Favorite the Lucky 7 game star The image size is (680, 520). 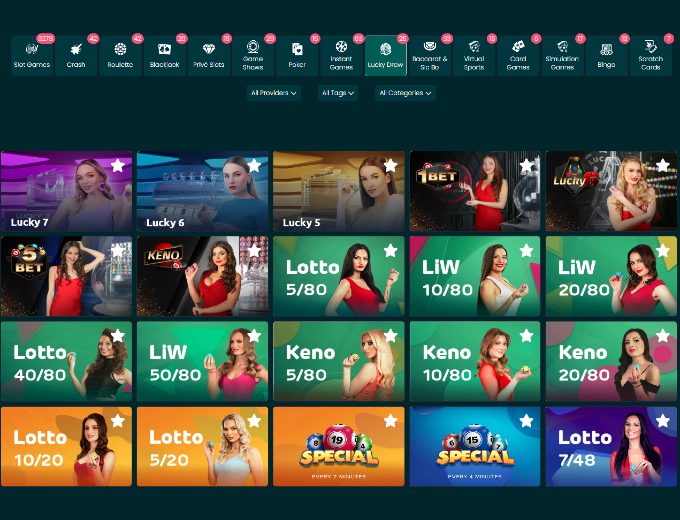tap(118, 165)
